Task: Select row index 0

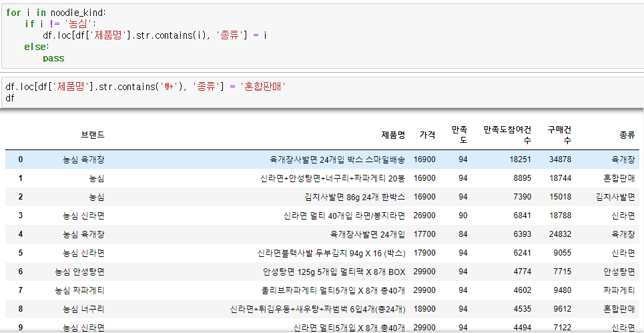Action: coord(21,159)
